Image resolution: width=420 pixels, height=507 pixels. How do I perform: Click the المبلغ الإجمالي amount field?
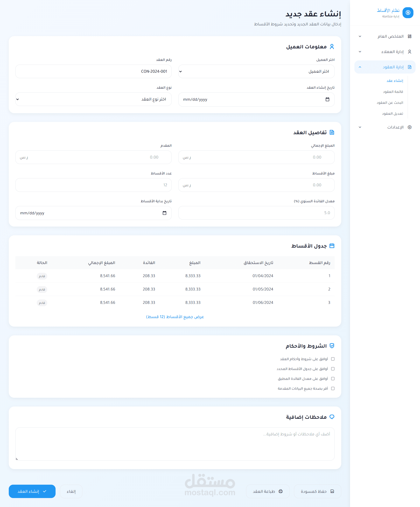pyautogui.click(x=256, y=157)
